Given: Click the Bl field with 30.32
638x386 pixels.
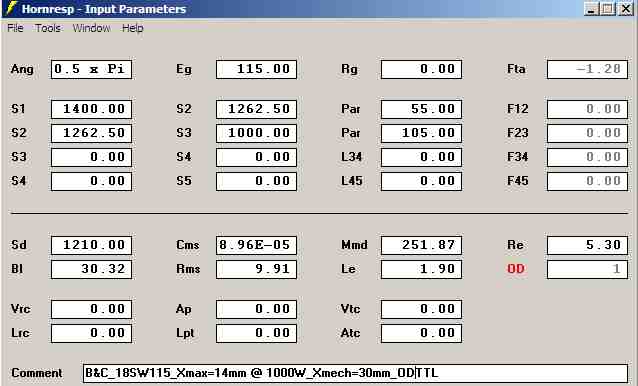Looking at the screenshot, I should tap(92, 269).
